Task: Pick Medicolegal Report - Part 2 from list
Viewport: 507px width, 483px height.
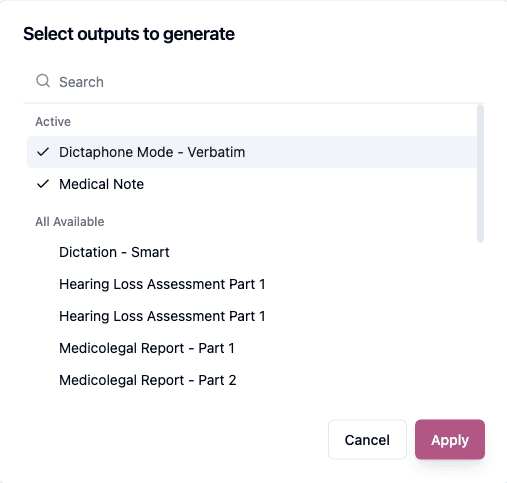Action: click(x=252, y=380)
